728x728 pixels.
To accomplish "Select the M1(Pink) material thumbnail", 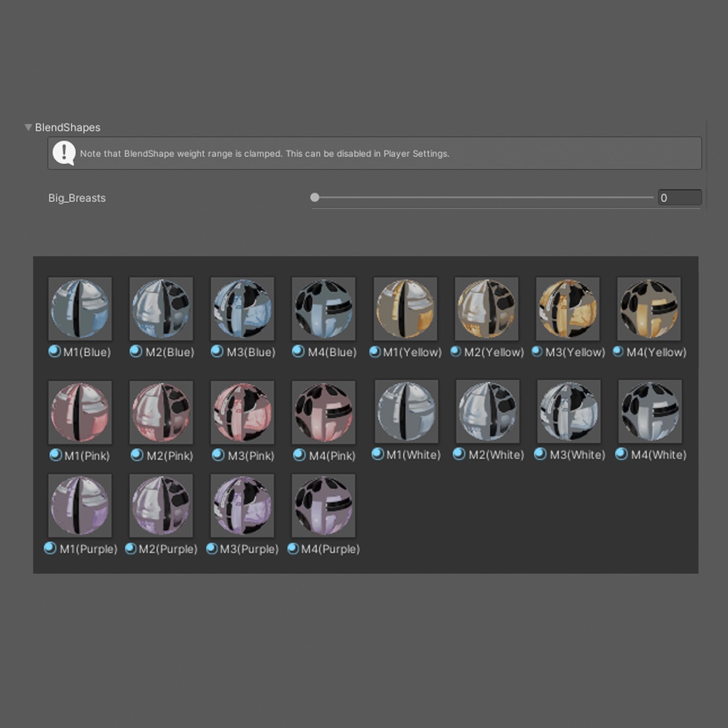I will (x=80, y=412).
